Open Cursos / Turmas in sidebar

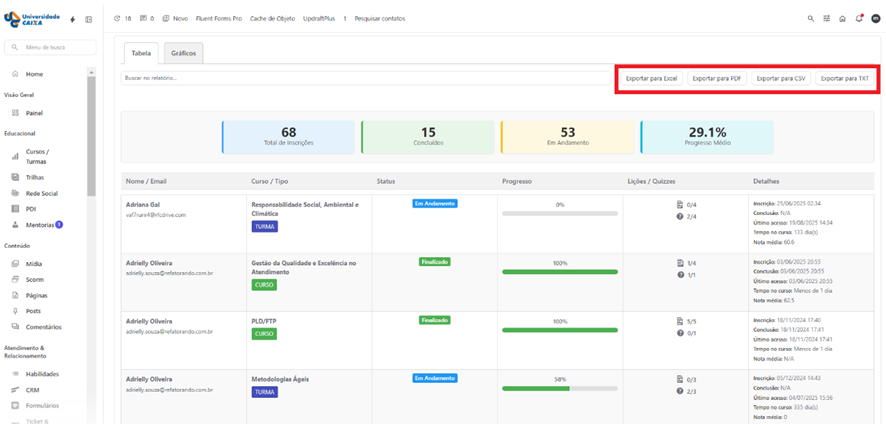37,156
